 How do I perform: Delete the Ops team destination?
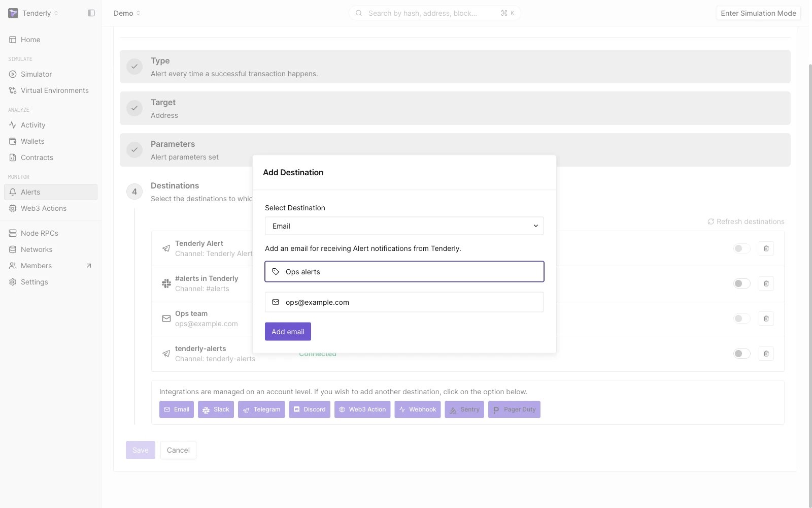tap(766, 319)
